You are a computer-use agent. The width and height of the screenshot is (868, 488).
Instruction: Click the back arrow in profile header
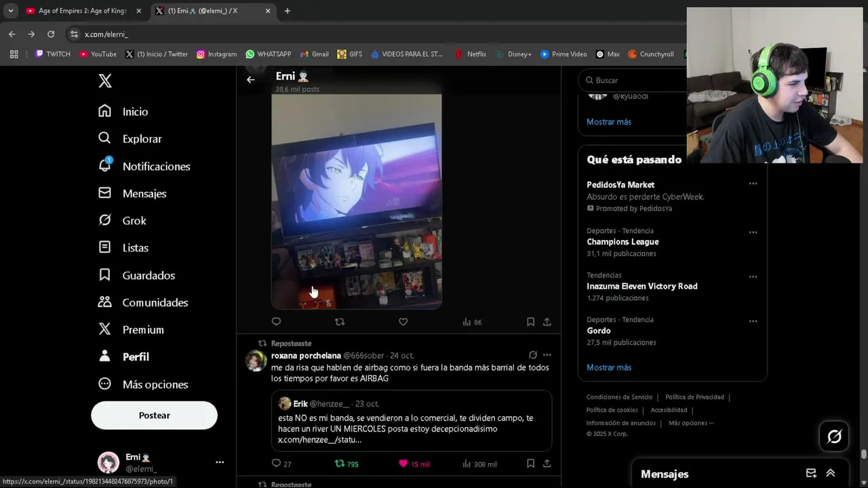pyautogui.click(x=251, y=79)
